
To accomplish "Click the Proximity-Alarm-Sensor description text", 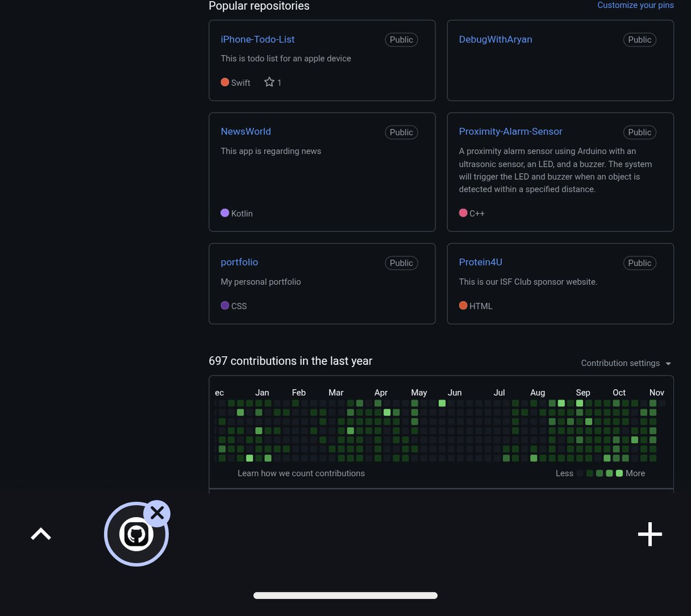I will coord(556,170).
